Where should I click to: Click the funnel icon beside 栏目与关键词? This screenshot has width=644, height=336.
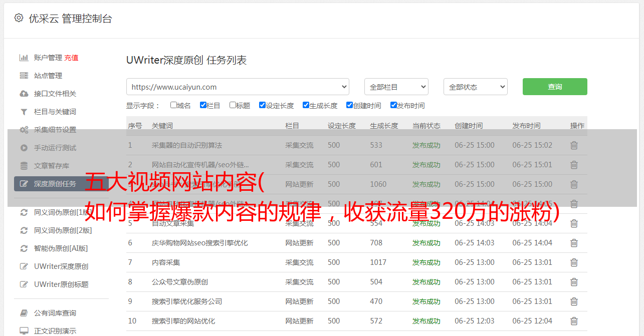[24, 112]
